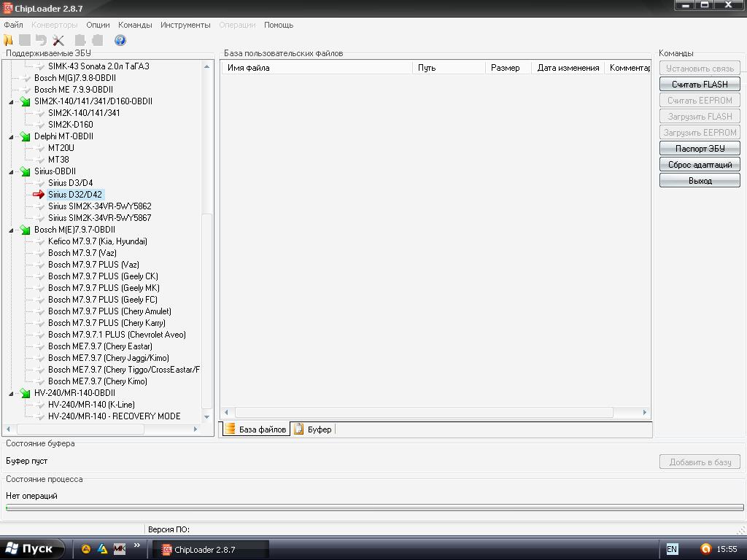Click the blue help question mark icon

(120, 41)
